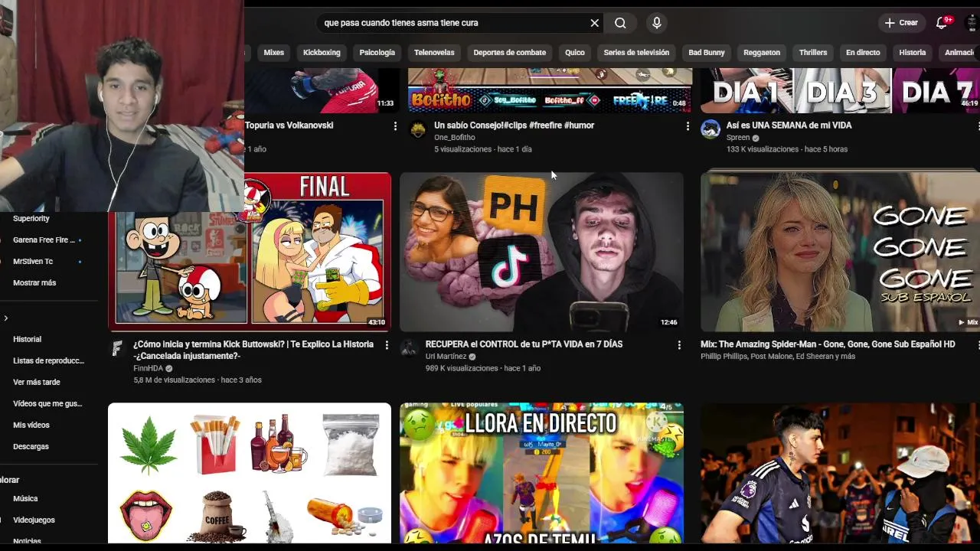Open options menu for Kick Buttowski video
The height and width of the screenshot is (551, 980).
click(x=387, y=345)
